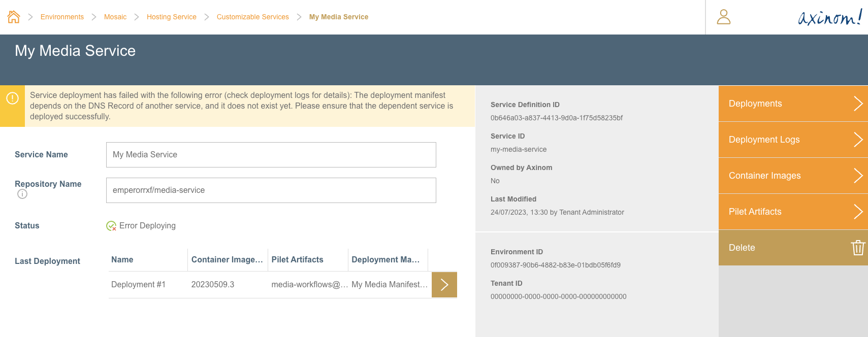The image size is (868, 337).
Task: Click the Error Deploying status icon
Action: pos(111,226)
